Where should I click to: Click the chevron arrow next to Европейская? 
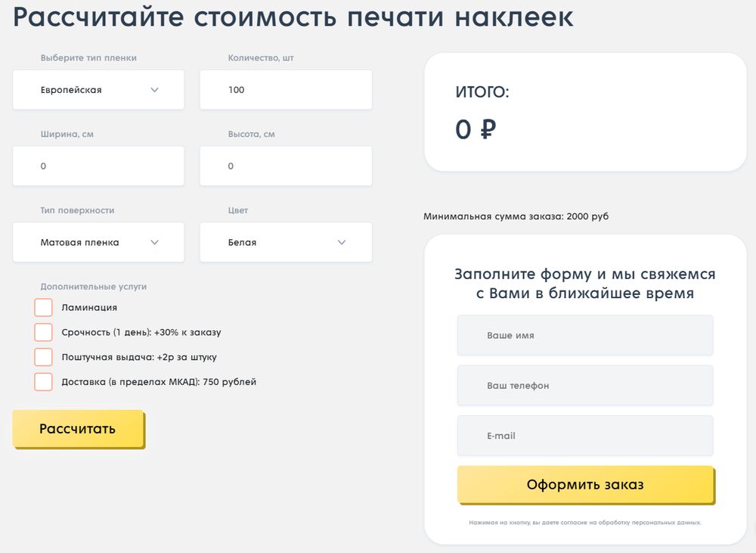tap(155, 90)
